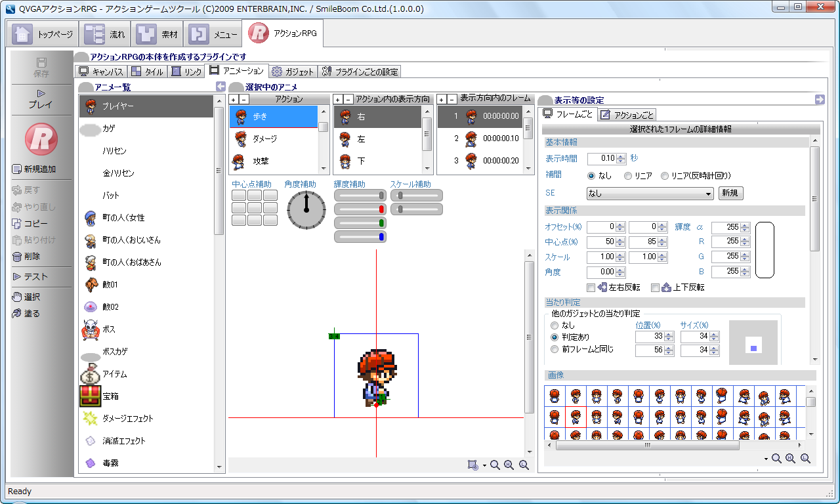
Task: Click the L magnifier below the animation canvas
Action: (524, 465)
